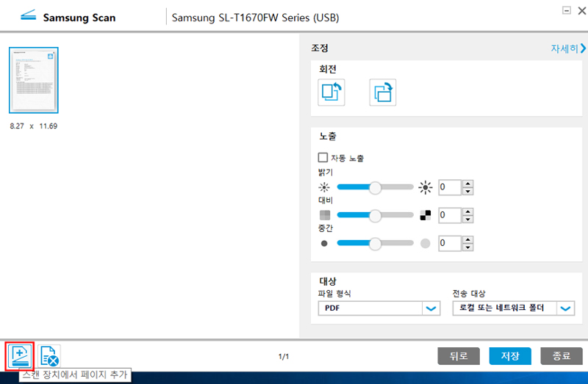Rotate the scanned page counterclockwise
The width and height of the screenshot is (588, 384).
331,93
